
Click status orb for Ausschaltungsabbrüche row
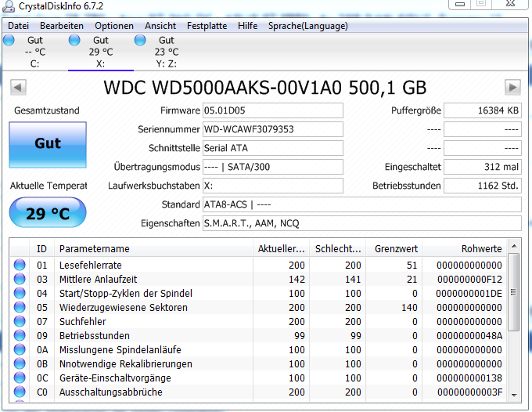coord(20,392)
